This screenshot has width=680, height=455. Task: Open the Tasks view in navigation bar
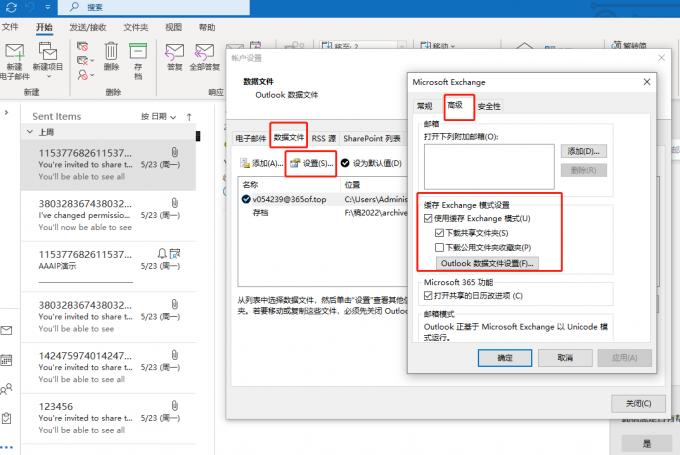click(6, 418)
